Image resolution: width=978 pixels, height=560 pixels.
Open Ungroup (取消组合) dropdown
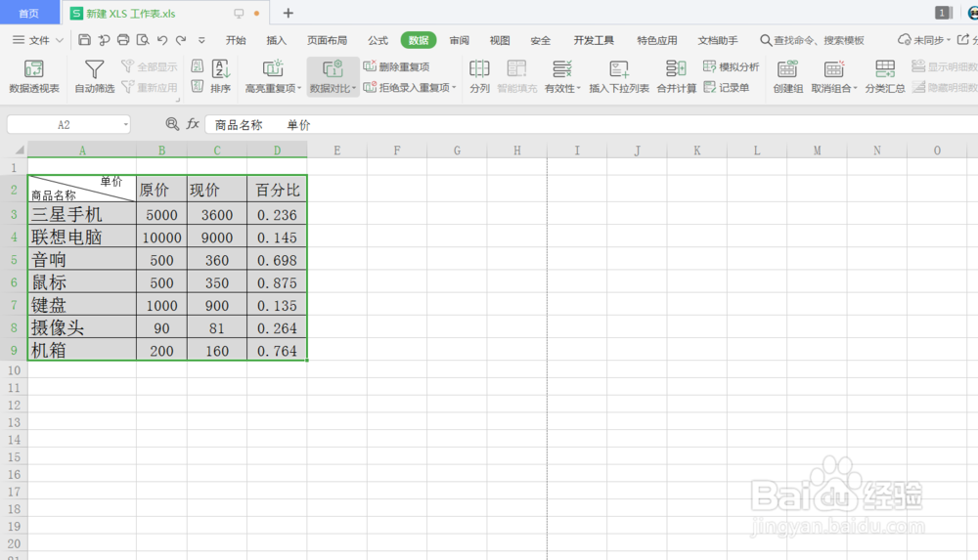[x=834, y=76]
